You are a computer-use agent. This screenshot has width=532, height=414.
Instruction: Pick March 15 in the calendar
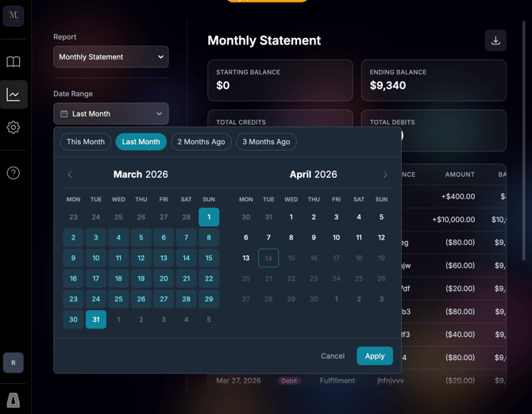pyautogui.click(x=209, y=258)
